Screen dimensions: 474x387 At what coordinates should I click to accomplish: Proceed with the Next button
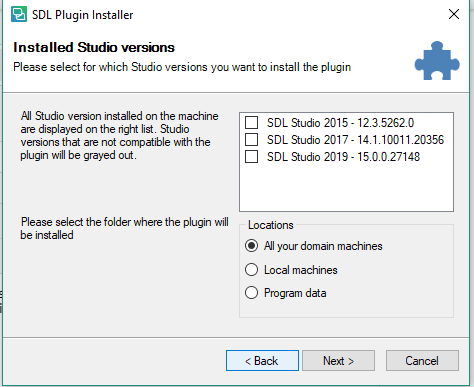[338, 360]
